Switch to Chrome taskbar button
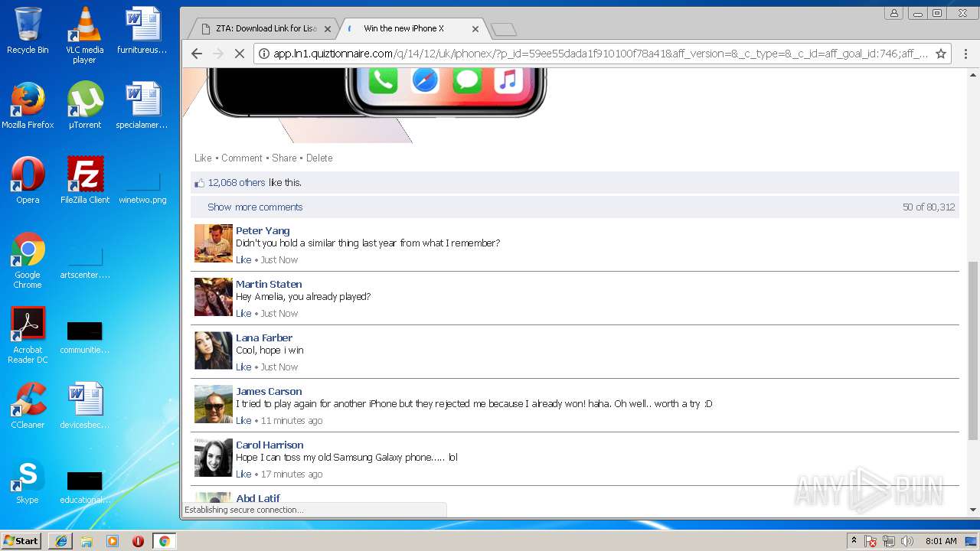980x551 pixels. pos(164,541)
